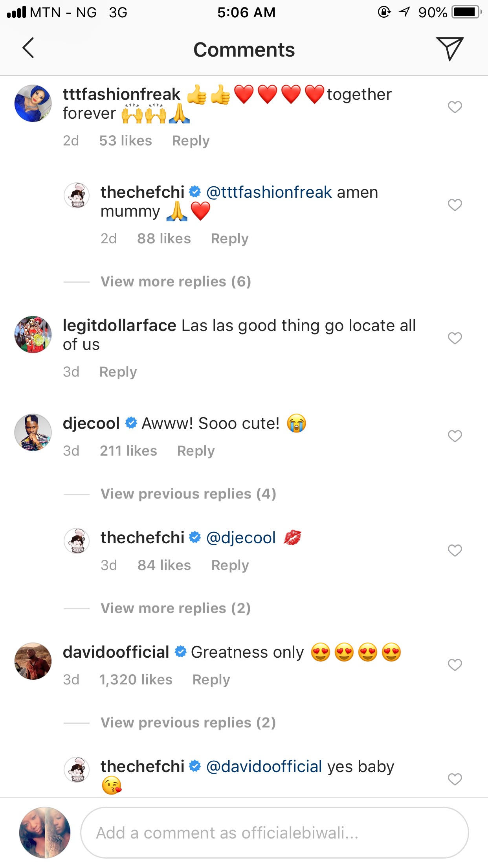Open tttfashionfreak's profile picture
Screen dimensions: 488x868
click(33, 103)
